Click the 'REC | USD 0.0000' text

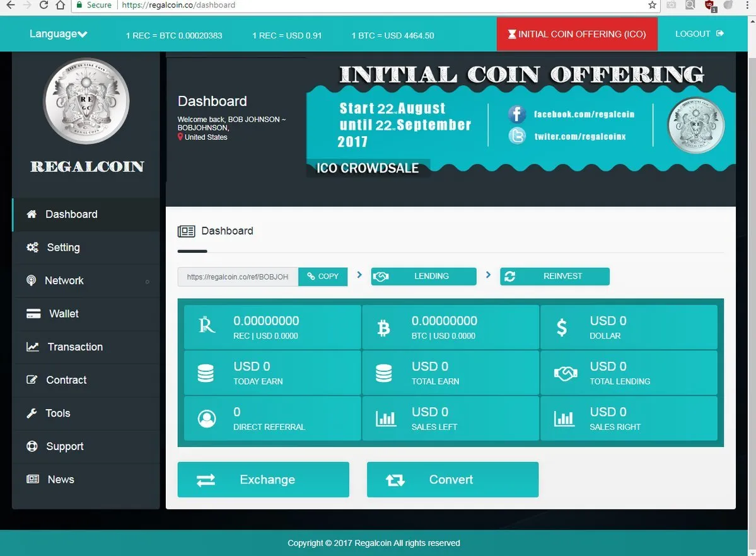coord(265,335)
